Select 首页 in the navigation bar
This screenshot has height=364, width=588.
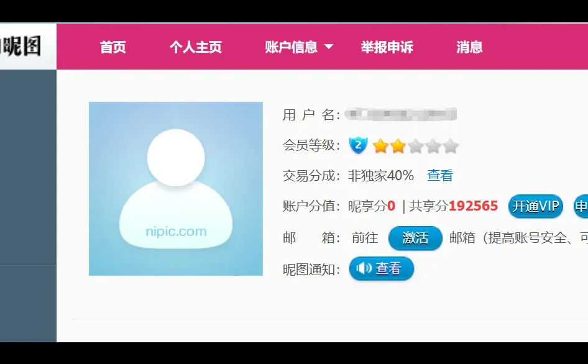[114, 47]
